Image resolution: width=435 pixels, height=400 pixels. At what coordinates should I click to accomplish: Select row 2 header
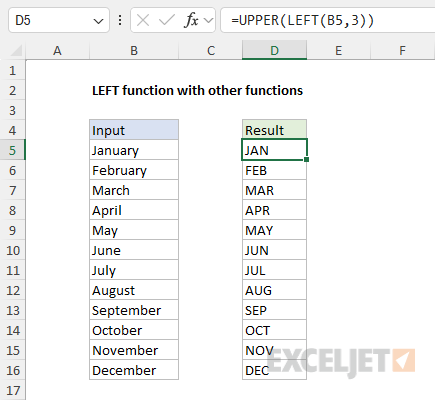(13, 90)
